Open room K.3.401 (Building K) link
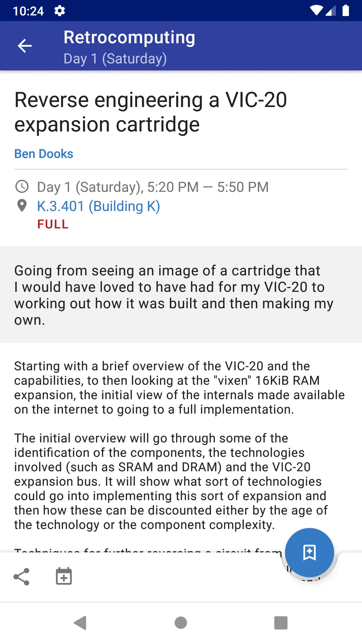The height and width of the screenshot is (644, 362). tap(99, 206)
